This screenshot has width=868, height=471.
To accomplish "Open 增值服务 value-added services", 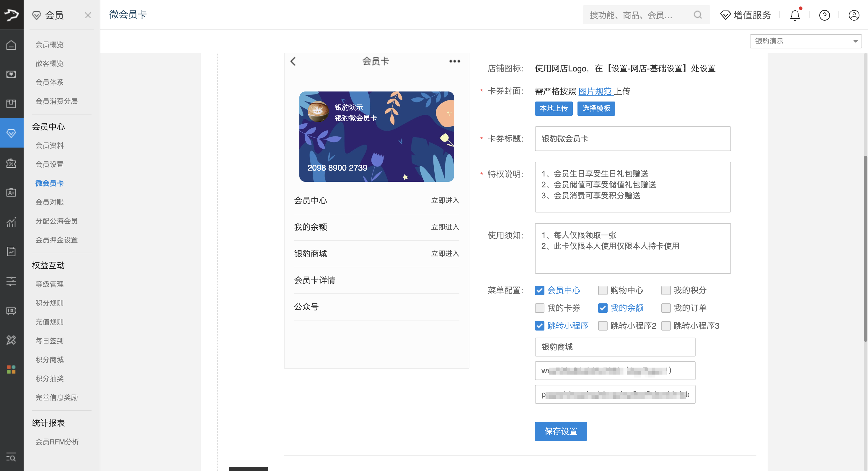I will click(745, 15).
